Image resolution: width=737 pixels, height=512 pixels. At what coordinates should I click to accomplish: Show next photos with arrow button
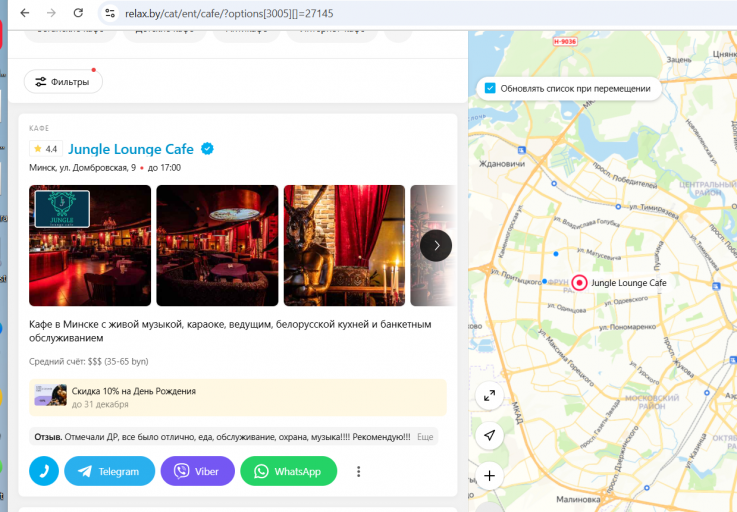coord(436,245)
